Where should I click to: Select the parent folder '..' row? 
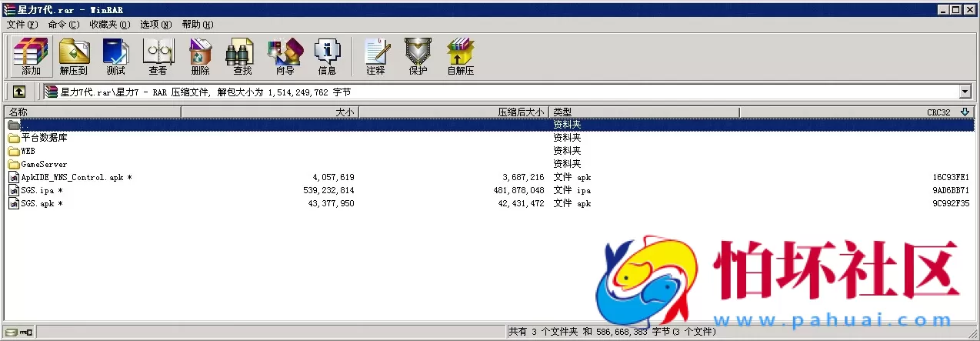point(489,125)
